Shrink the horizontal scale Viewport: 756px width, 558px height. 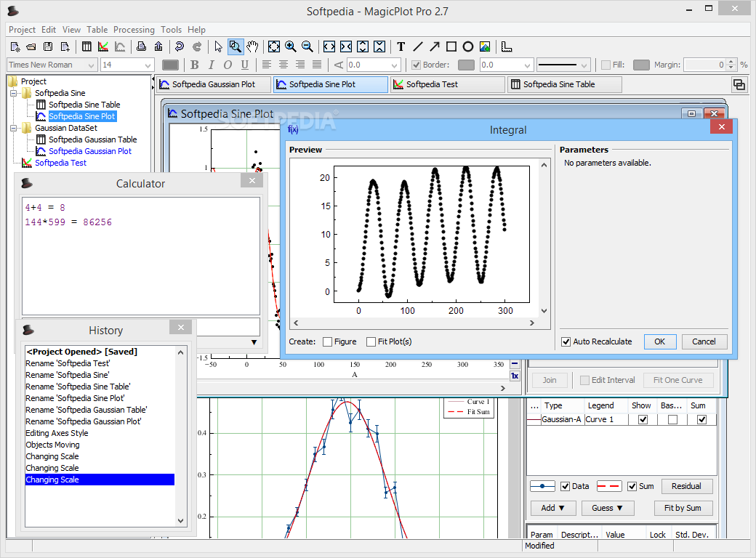346,46
